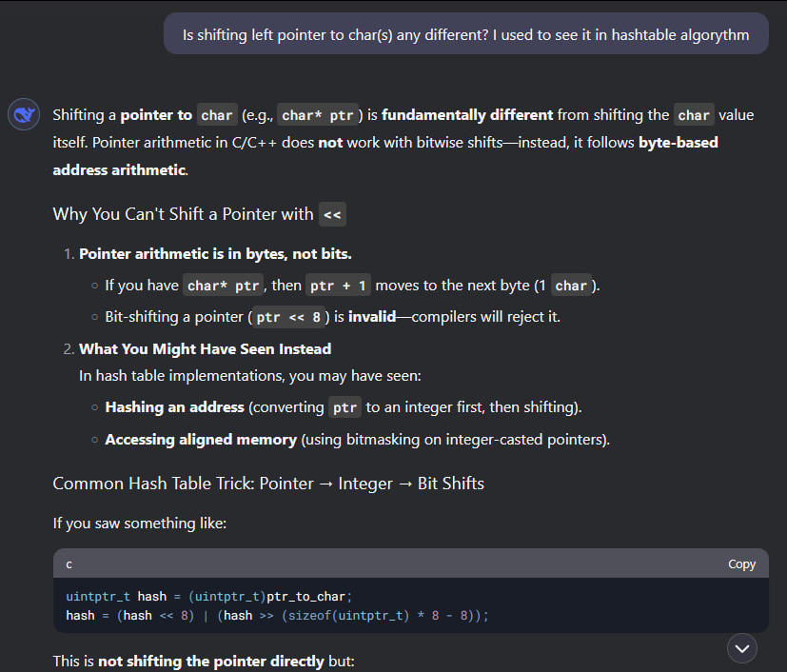The image size is (787, 672).
Task: Click the 'c' language label on code block
Action: click(x=69, y=564)
